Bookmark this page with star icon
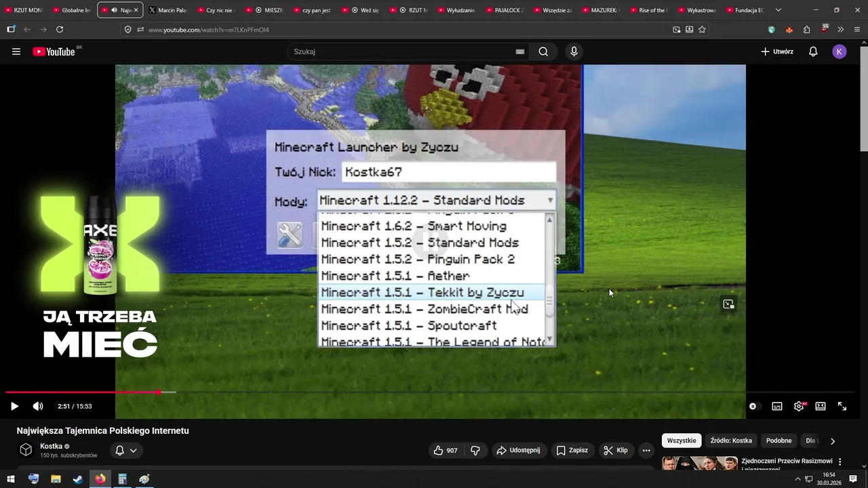The height and width of the screenshot is (488, 868). [x=702, y=29]
